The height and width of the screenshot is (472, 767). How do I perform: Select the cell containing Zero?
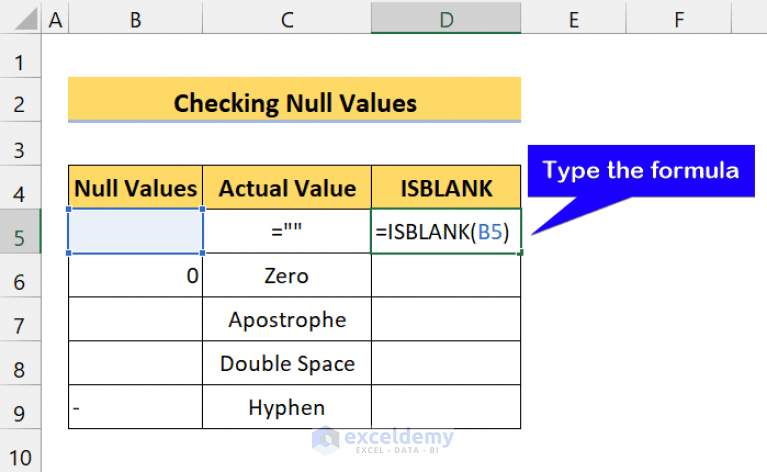pyautogui.click(x=287, y=275)
